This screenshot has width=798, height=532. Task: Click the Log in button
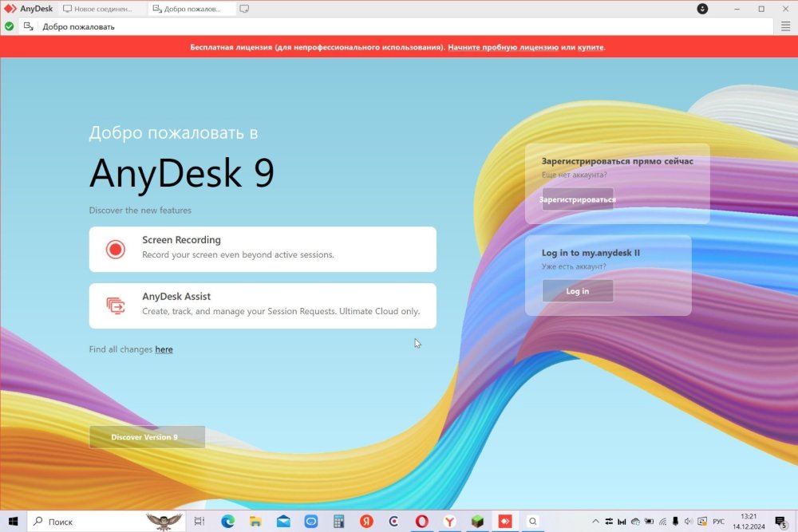tap(578, 291)
